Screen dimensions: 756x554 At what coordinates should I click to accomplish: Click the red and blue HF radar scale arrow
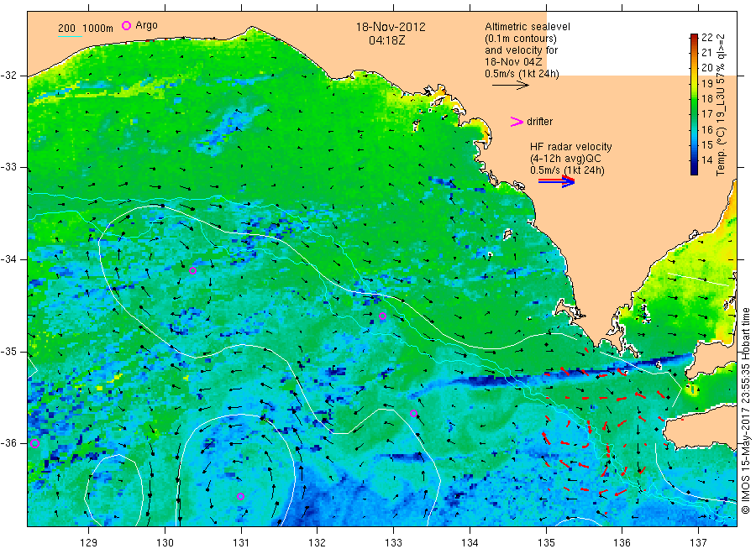556,181
